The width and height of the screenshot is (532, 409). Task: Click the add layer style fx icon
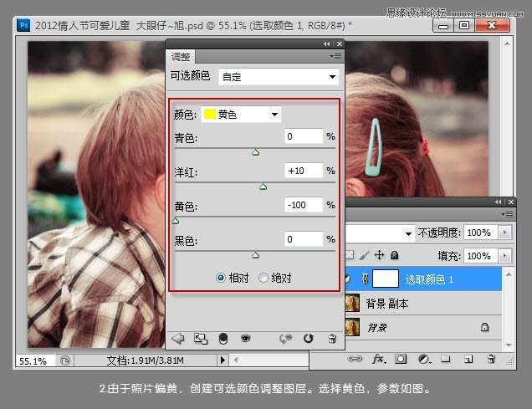[x=378, y=359]
